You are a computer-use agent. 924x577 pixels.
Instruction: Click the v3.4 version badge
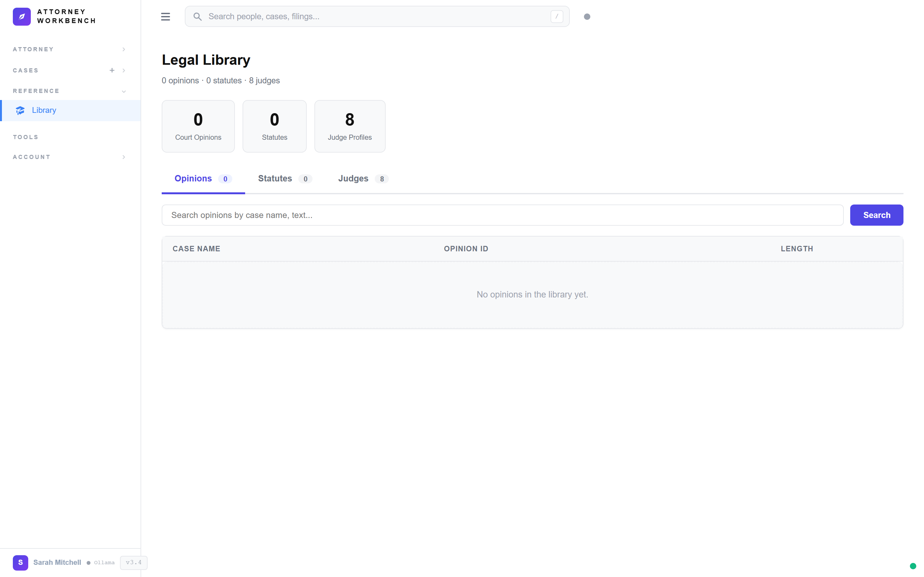[133, 563]
